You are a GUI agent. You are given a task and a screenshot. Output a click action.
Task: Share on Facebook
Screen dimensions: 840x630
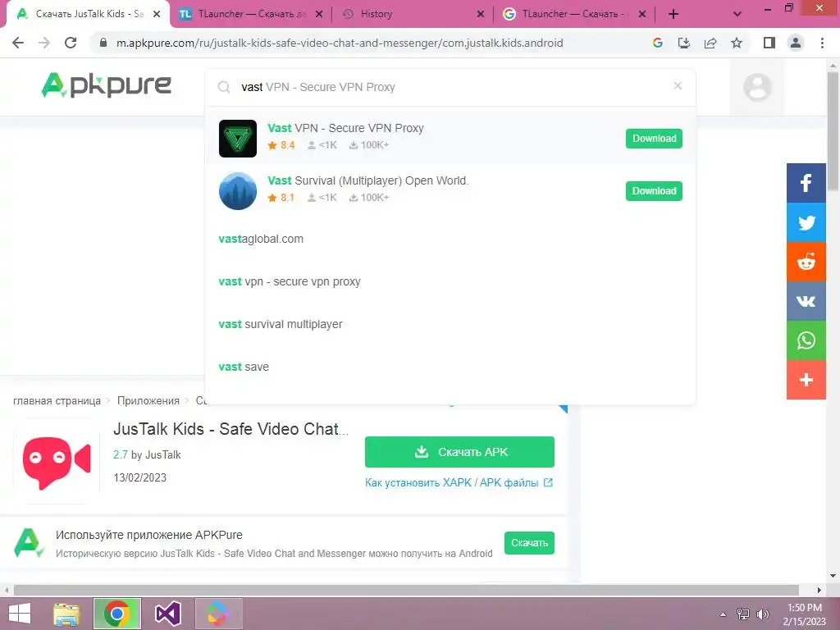[x=806, y=183]
